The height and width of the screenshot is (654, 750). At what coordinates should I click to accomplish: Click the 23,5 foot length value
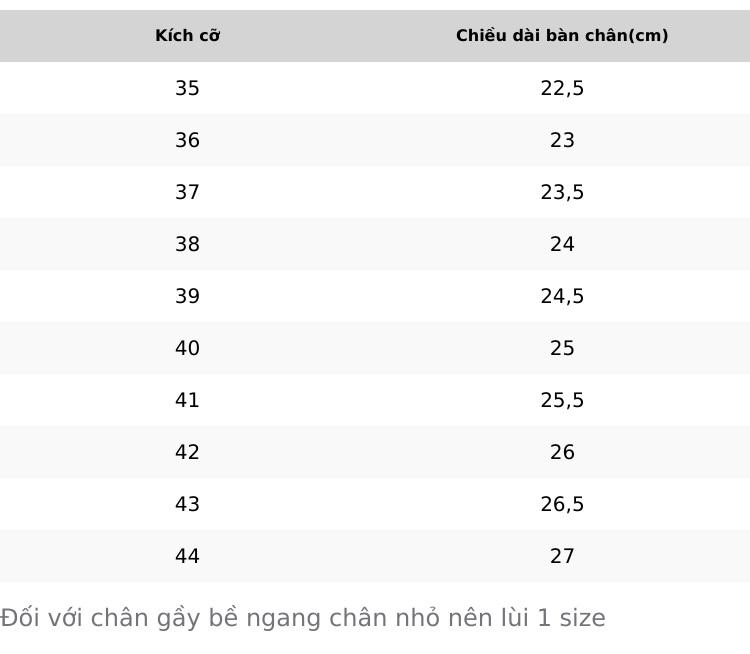pos(562,193)
